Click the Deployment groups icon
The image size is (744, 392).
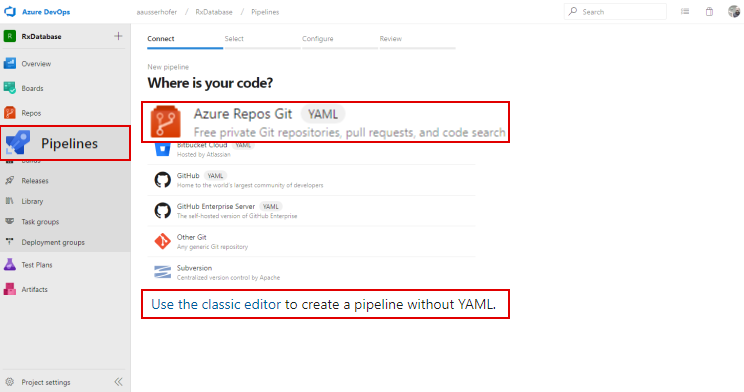pyautogui.click(x=9, y=242)
